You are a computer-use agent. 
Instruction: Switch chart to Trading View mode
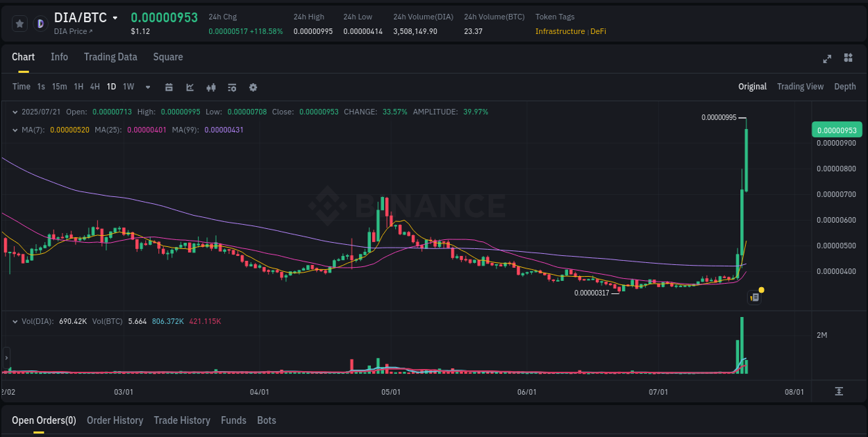click(x=800, y=87)
